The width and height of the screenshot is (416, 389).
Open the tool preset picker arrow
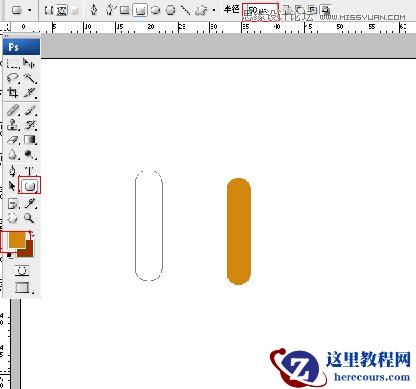pos(30,10)
